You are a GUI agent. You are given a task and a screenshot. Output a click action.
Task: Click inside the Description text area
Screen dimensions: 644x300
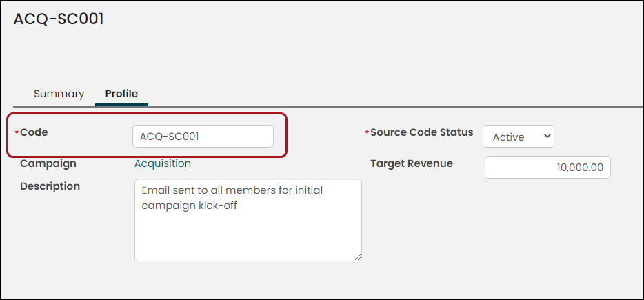pyautogui.click(x=248, y=220)
